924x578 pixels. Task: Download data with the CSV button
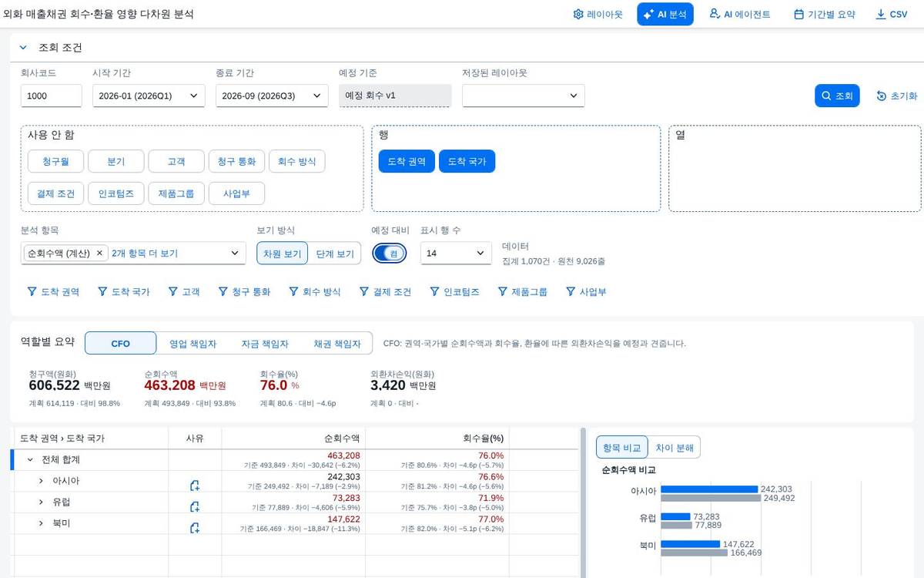pyautogui.click(x=892, y=14)
